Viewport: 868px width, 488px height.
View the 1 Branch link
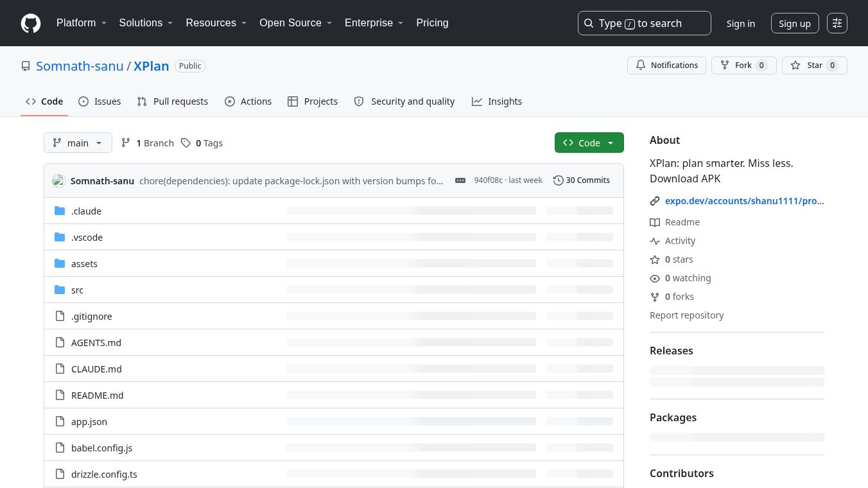click(148, 143)
